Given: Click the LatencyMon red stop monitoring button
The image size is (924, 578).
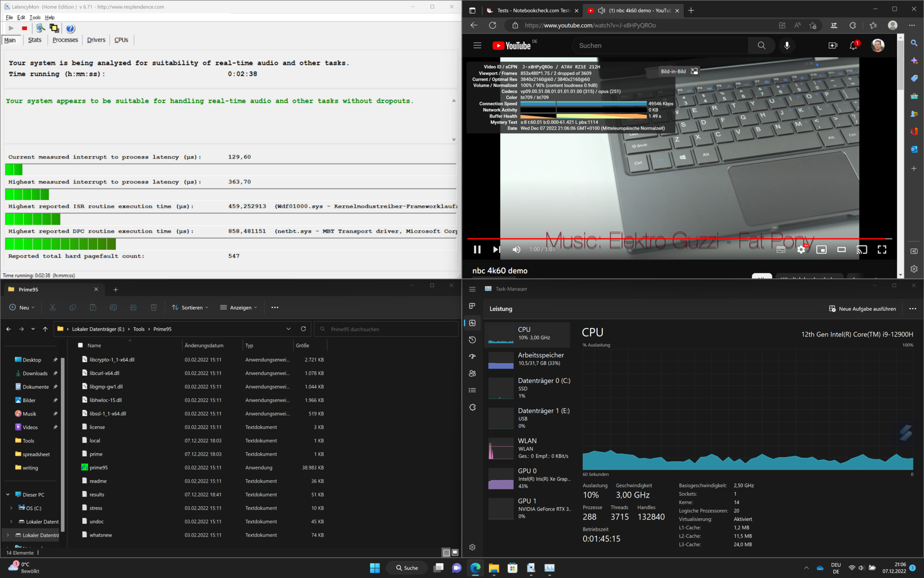Looking at the screenshot, I should 25,28.
